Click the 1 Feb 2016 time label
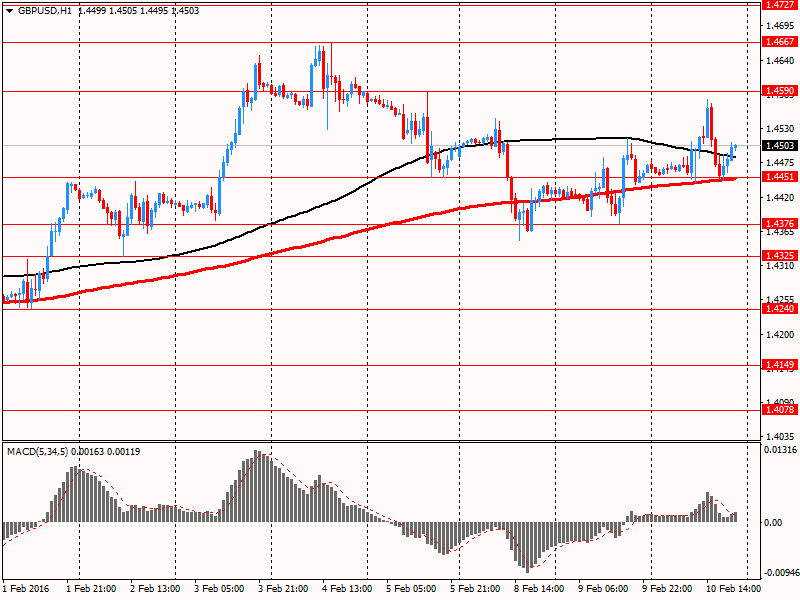800x600 pixels. 26,589
